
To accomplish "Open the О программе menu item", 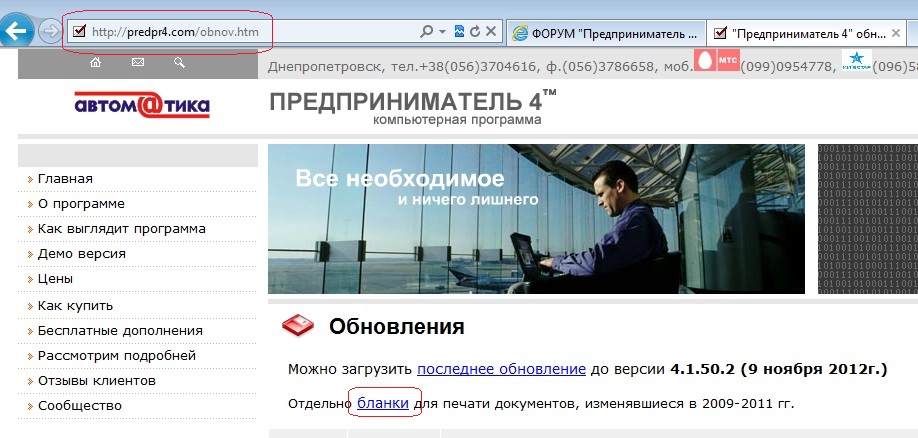I will [81, 204].
